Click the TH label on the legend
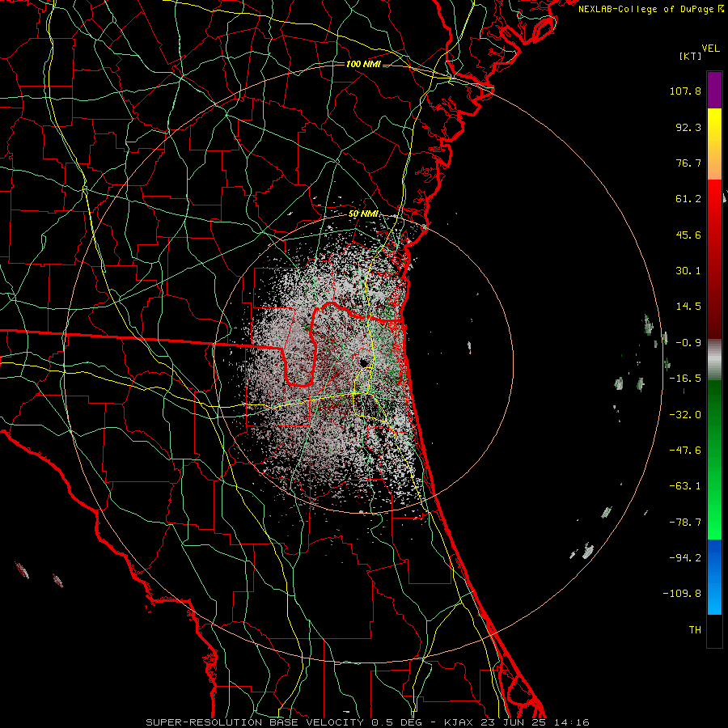This screenshot has height=728, width=728. 695,630
